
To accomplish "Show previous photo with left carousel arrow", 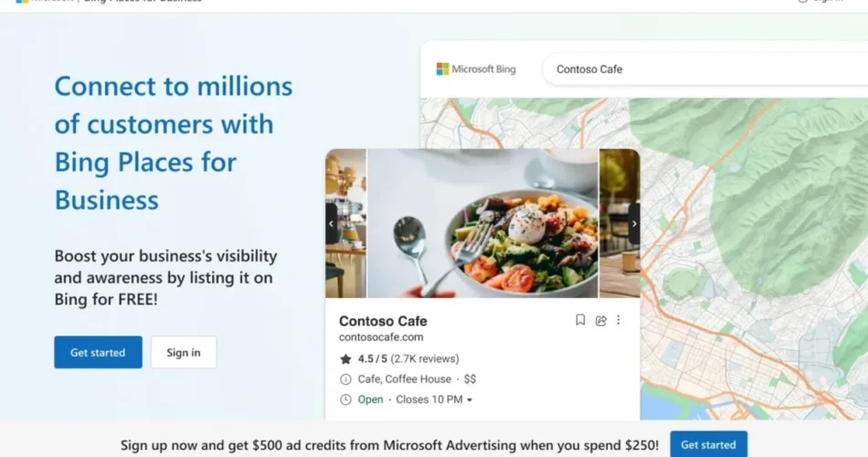I will pyautogui.click(x=332, y=223).
